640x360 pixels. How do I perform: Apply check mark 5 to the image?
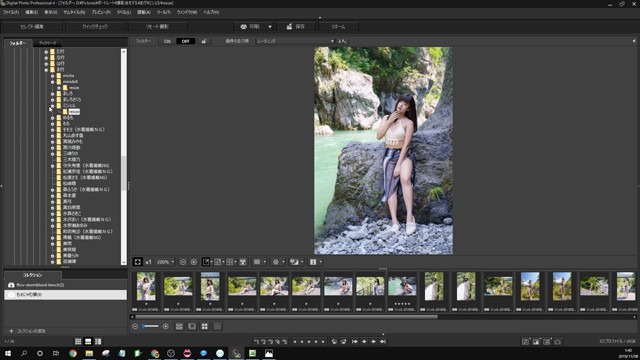pyautogui.click(x=284, y=342)
